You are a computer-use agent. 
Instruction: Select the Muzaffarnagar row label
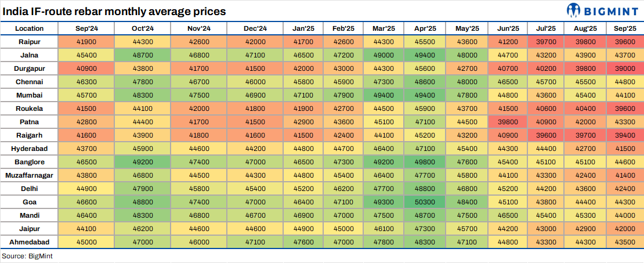pyautogui.click(x=29, y=175)
